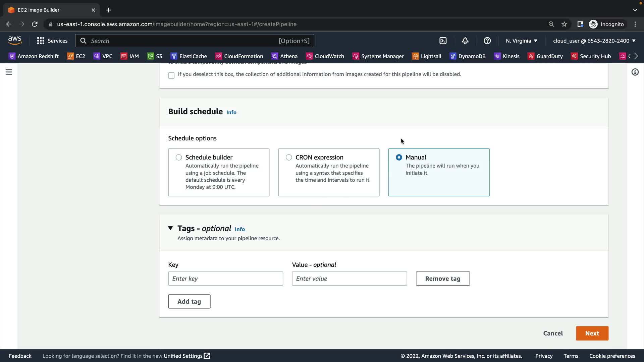The width and height of the screenshot is (644, 362).
Task: Open the Services grid menu
Action: pyautogui.click(x=52, y=41)
